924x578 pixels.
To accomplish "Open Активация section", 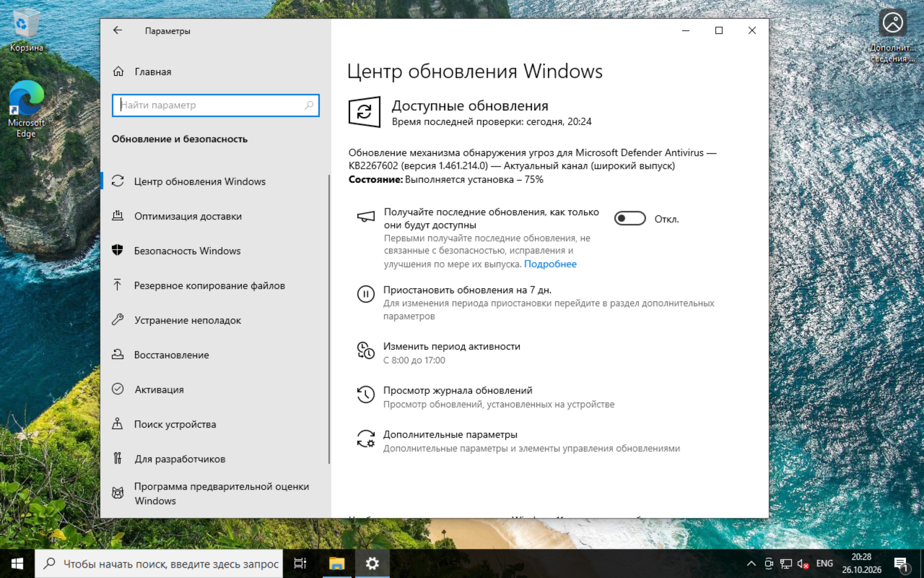I will (x=215, y=389).
